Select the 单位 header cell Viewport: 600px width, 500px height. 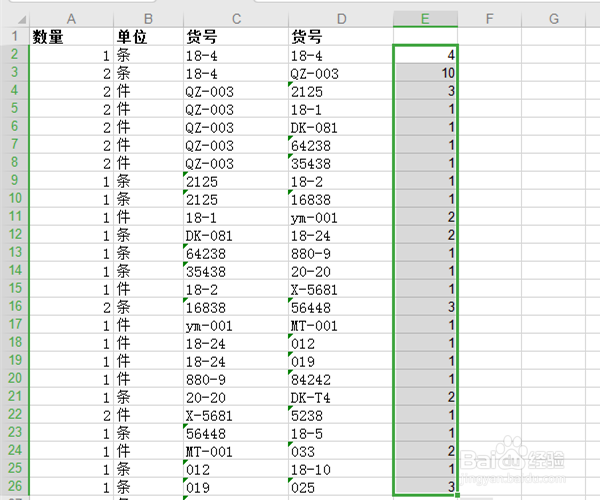point(148,37)
